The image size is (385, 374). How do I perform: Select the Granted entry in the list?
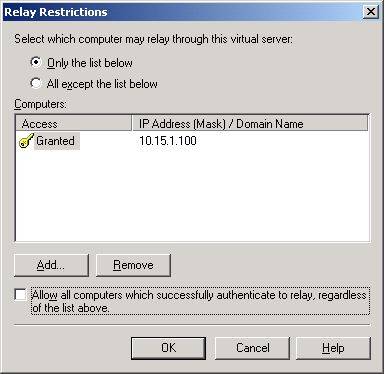tap(55, 141)
